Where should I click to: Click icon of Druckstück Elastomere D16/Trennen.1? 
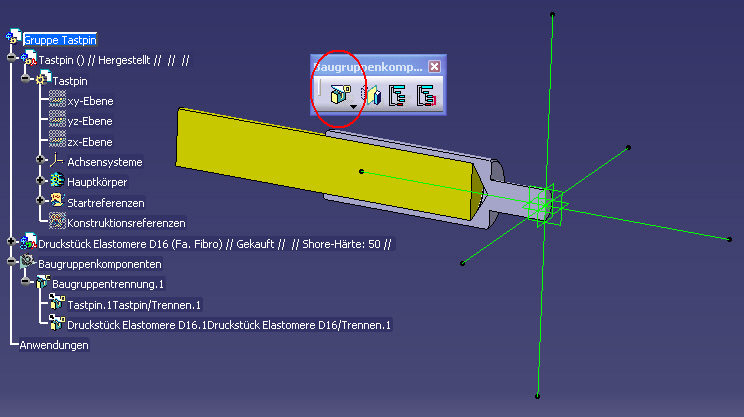[x=57, y=322]
